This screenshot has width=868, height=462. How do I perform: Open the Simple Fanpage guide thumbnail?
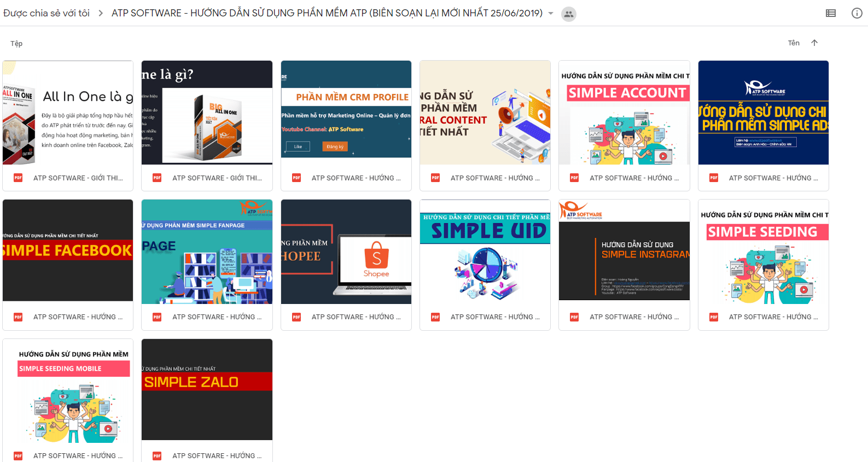pyautogui.click(x=207, y=251)
